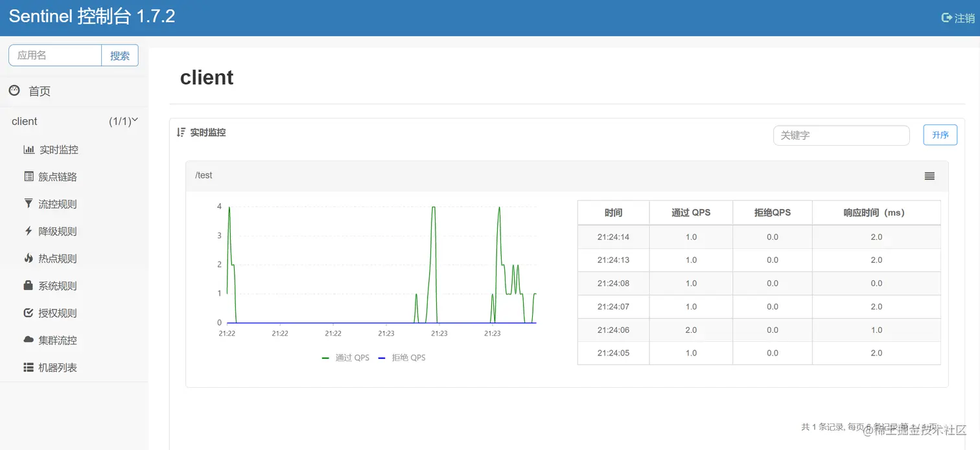Go to 流控规则 page
The image size is (980, 450).
(58, 204)
